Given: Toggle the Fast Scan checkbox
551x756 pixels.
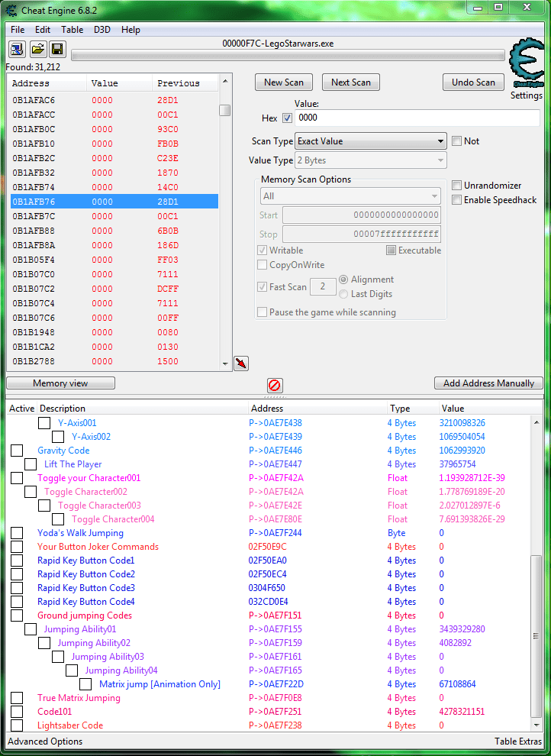Looking at the screenshot, I should (262, 287).
